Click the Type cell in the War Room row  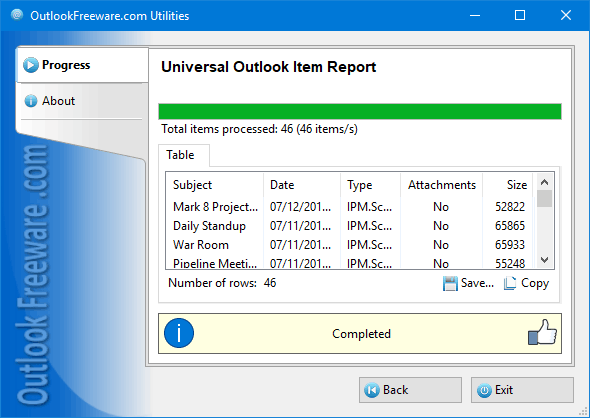point(370,245)
